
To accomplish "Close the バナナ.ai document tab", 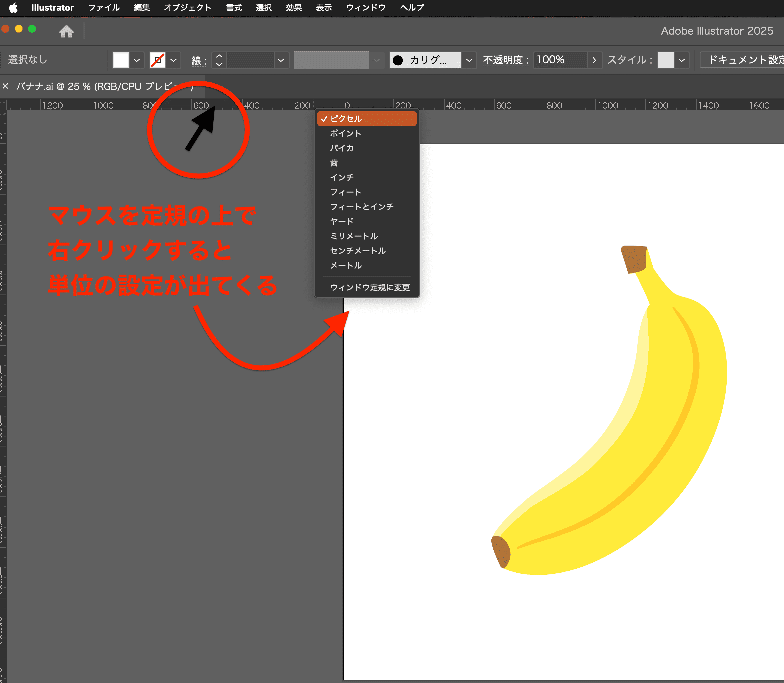I will (5, 86).
